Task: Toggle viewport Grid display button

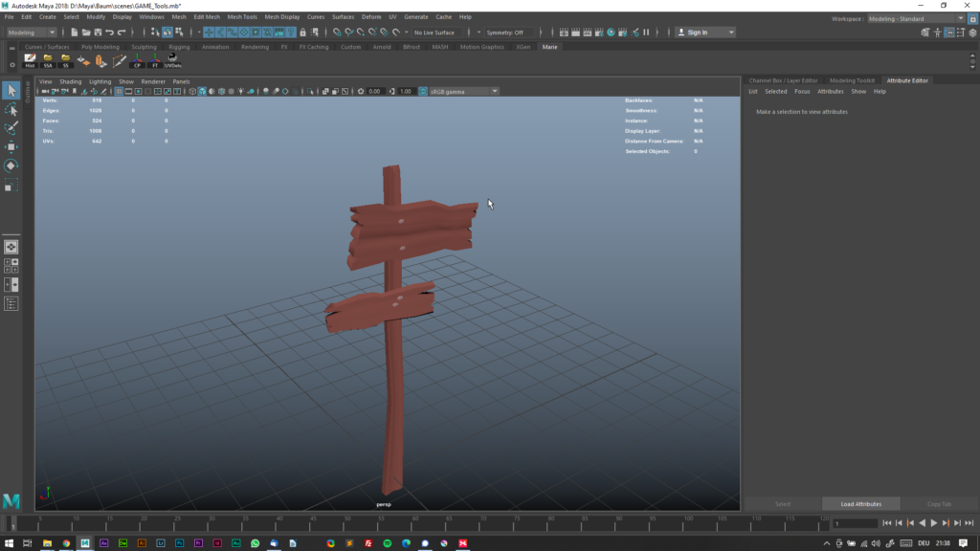Action: (x=119, y=91)
